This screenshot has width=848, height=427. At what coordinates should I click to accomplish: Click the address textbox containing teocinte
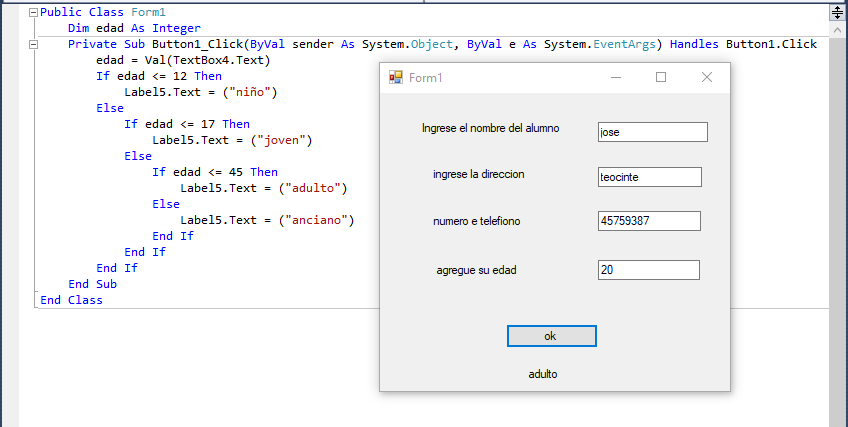(x=650, y=177)
